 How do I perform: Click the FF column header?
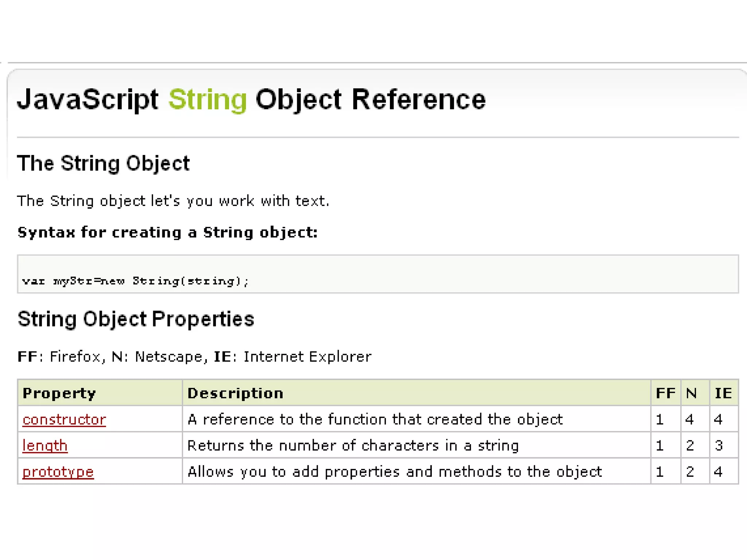click(665, 393)
